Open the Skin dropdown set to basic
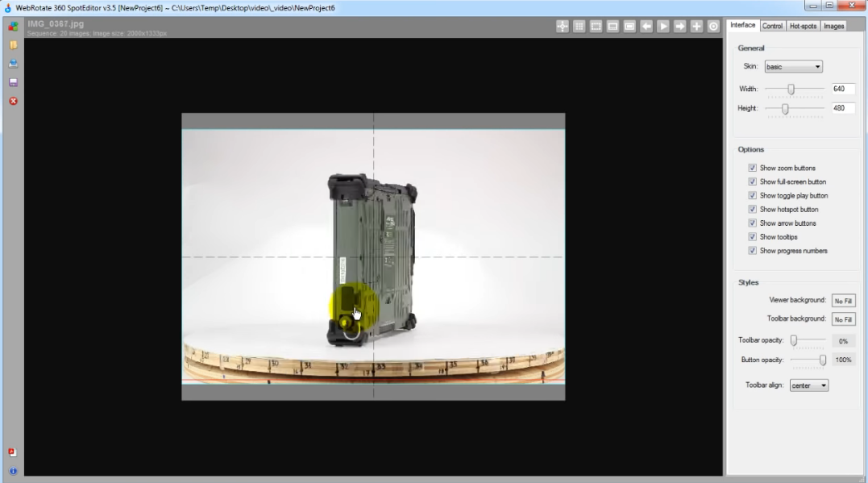 (793, 67)
